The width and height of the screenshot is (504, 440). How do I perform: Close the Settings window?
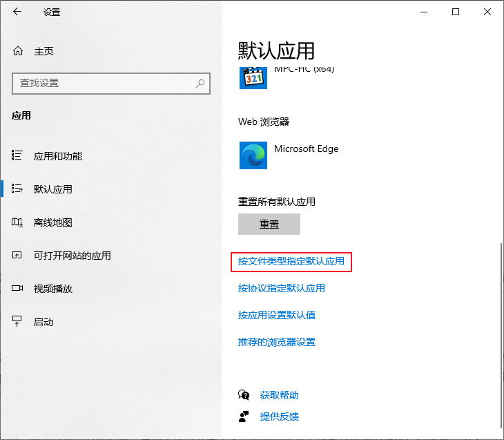click(x=487, y=12)
